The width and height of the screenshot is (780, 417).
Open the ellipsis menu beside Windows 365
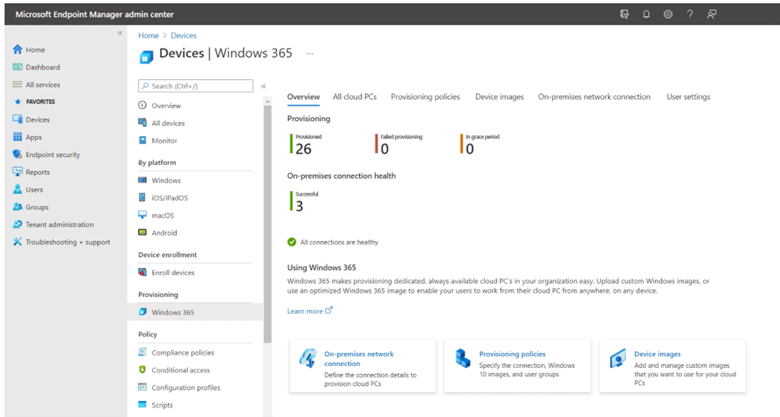coord(310,54)
